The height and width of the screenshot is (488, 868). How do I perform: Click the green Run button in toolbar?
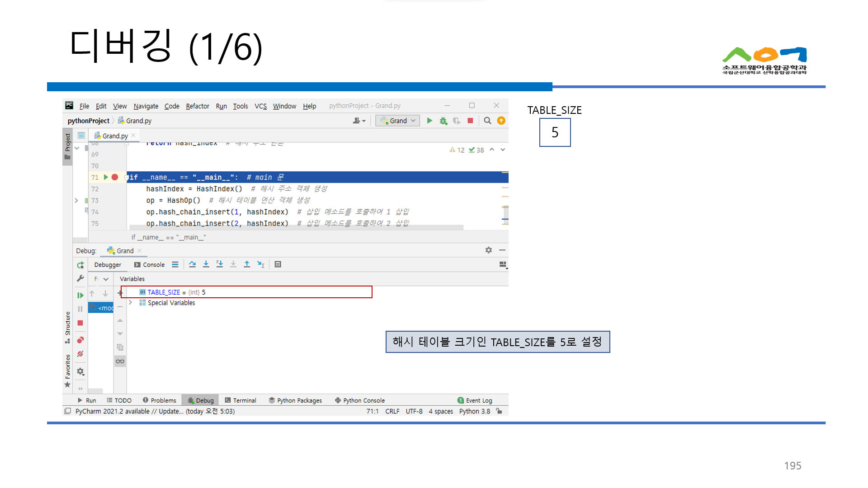[429, 121]
